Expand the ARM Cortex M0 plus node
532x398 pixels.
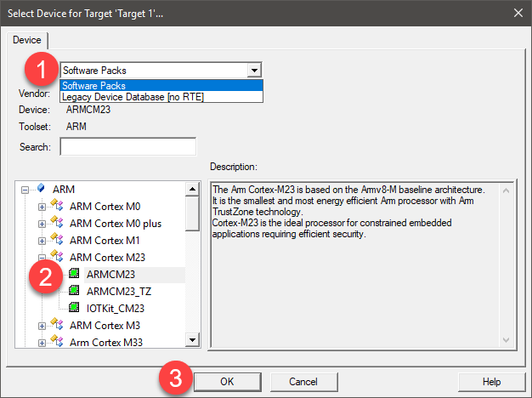pyautogui.click(x=42, y=224)
